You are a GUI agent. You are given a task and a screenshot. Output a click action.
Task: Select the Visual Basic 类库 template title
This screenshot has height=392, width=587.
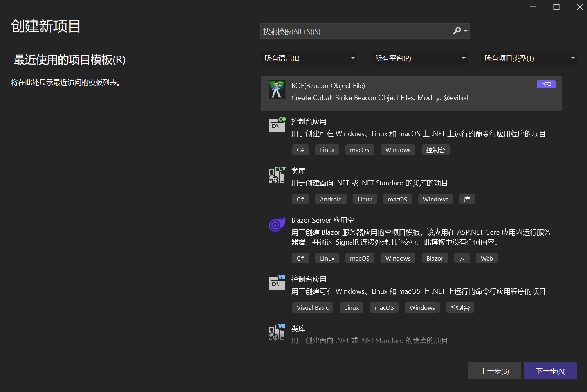[x=298, y=329]
